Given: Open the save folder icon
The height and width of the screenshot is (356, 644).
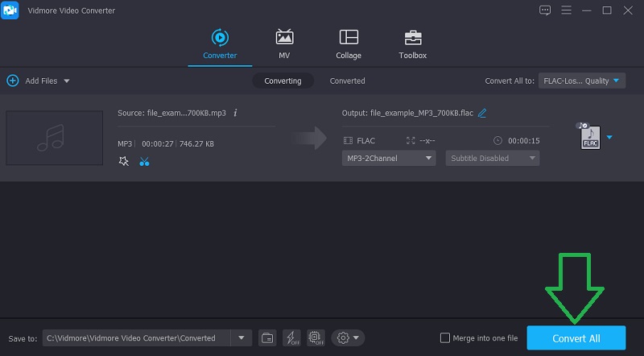Looking at the screenshot, I should 267,337.
